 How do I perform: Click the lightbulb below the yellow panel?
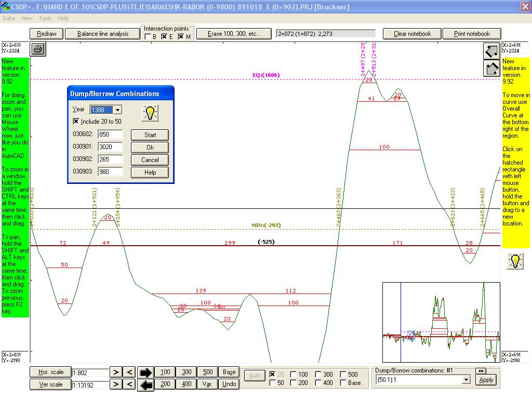click(515, 261)
